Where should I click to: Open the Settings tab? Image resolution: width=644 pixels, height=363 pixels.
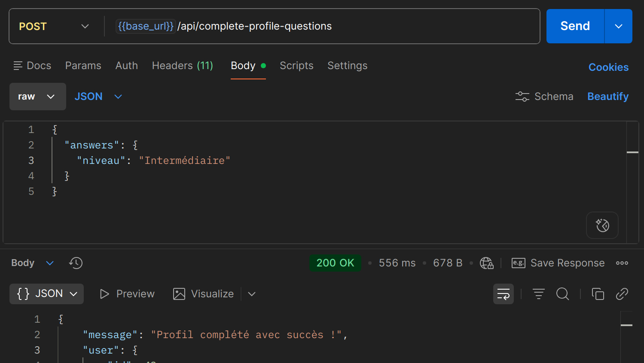point(348,66)
